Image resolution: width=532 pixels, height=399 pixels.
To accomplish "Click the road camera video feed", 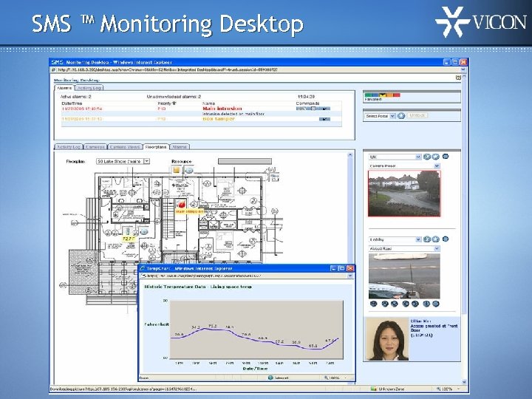I will click(x=404, y=276).
